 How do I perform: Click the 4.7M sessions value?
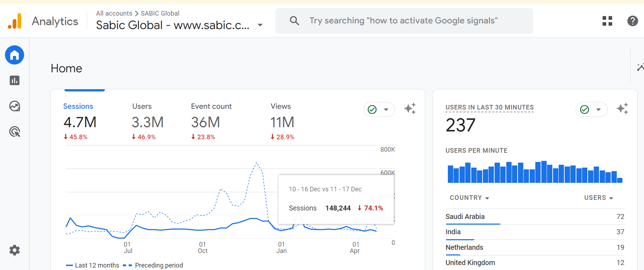[x=80, y=122]
